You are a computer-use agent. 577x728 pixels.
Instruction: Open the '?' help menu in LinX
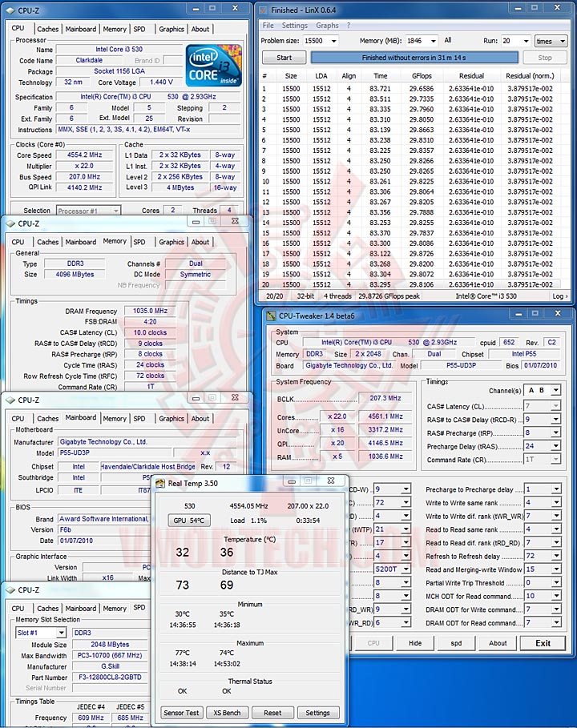click(349, 26)
